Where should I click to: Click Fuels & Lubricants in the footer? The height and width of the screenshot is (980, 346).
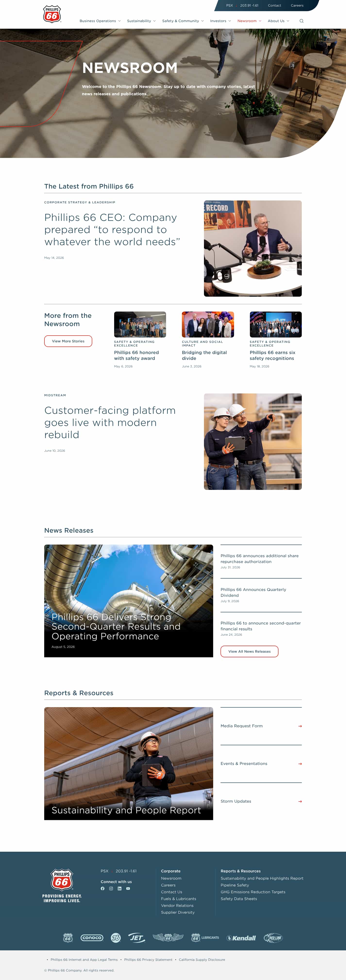(178, 899)
